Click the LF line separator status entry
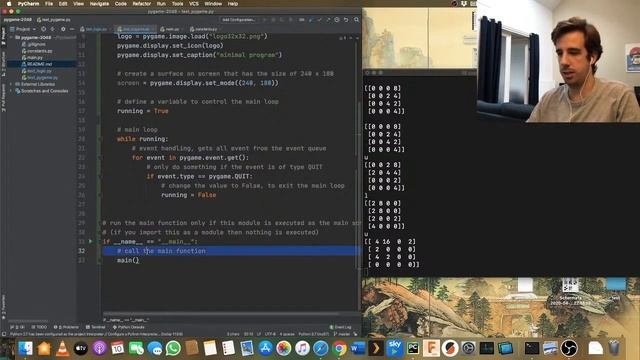Viewport: 640px width, 360px height. (x=259, y=334)
